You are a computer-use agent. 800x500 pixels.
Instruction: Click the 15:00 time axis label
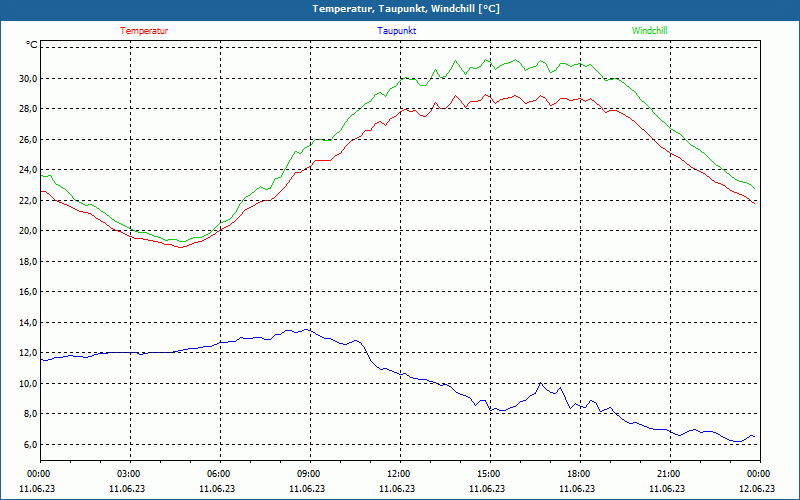pos(490,473)
